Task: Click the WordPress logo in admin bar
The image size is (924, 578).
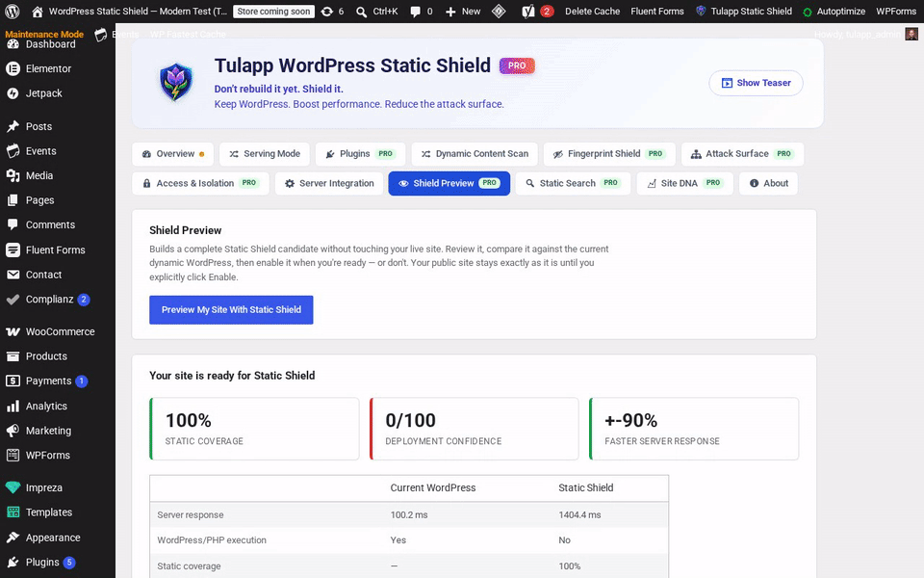Action: click(12, 12)
